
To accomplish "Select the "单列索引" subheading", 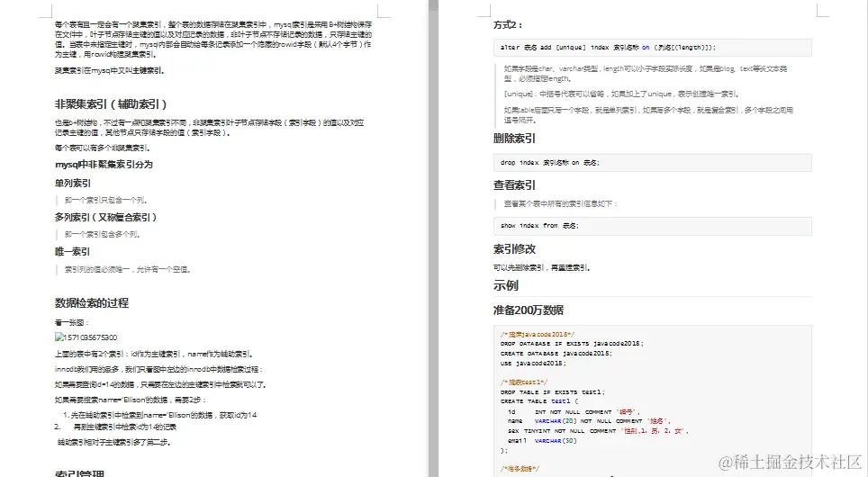I will (73, 184).
